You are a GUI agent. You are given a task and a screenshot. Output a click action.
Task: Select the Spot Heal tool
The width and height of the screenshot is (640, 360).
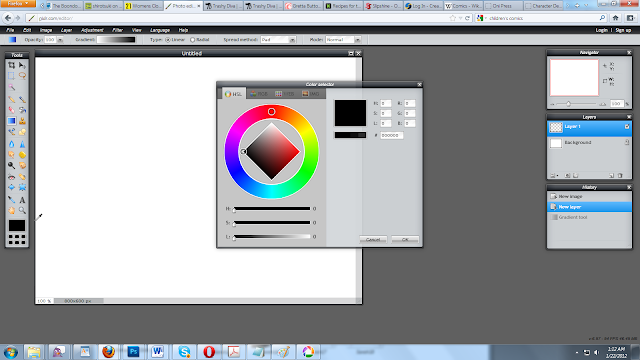pyautogui.click(x=22, y=177)
